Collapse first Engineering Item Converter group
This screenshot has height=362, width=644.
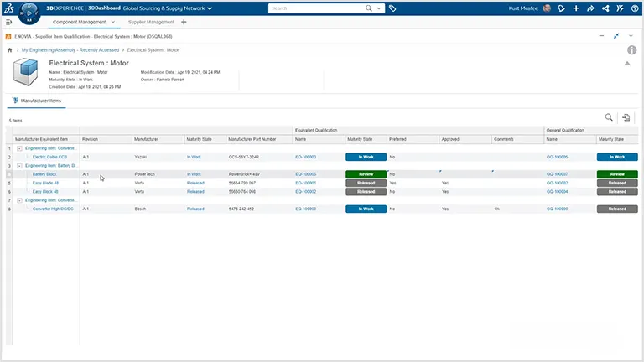[x=18, y=148]
